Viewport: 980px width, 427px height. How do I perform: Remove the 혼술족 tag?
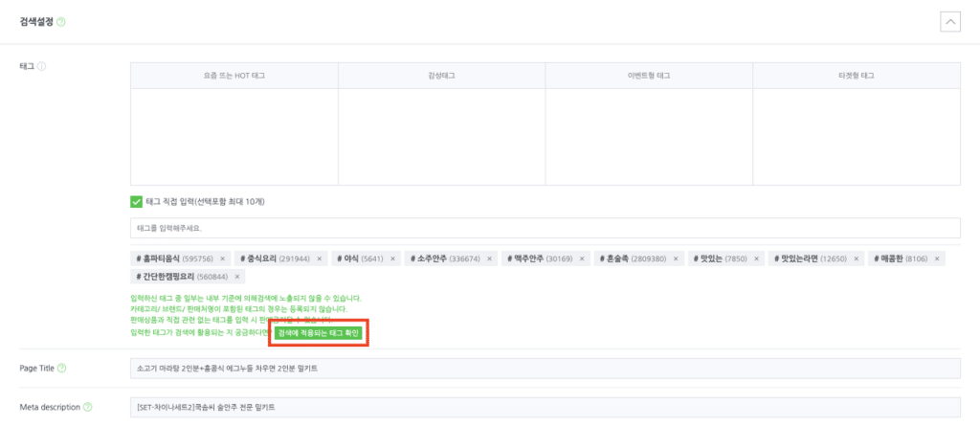[x=677, y=258]
